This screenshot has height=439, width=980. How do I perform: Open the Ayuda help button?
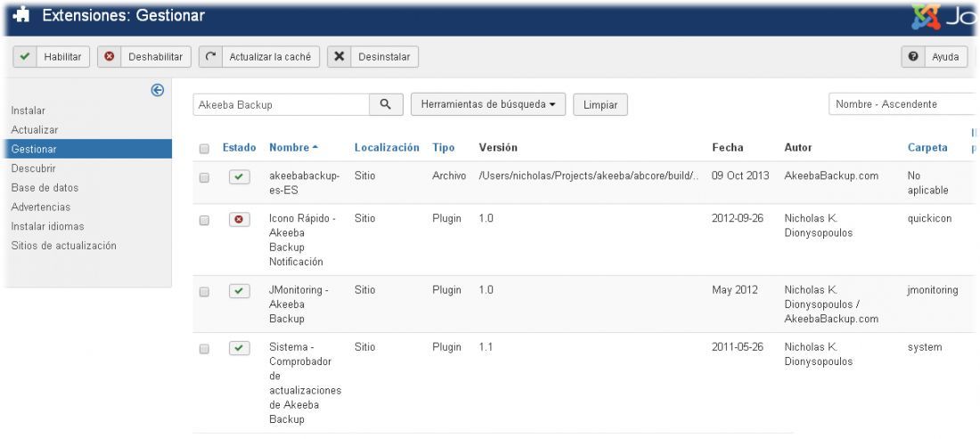(x=935, y=57)
